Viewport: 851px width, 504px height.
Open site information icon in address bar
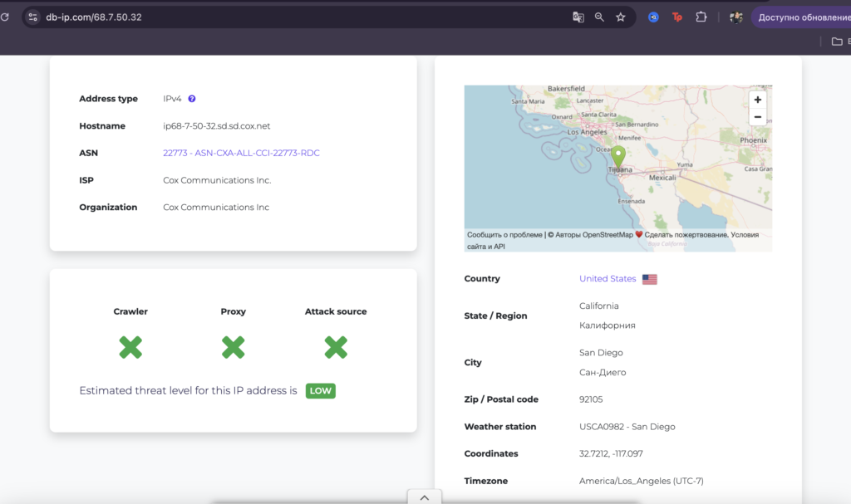(x=32, y=17)
